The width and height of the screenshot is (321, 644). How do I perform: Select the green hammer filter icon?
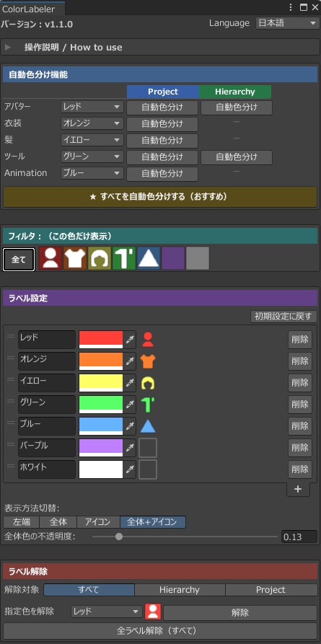pyautogui.click(x=124, y=258)
